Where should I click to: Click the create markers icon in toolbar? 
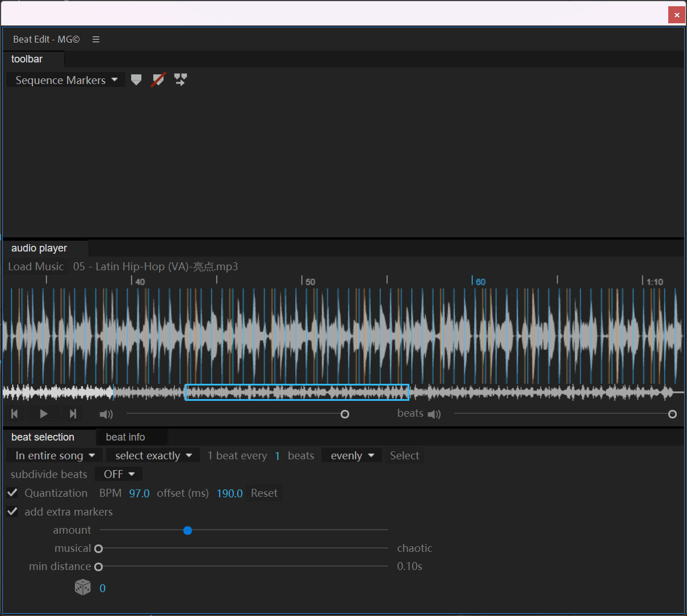coord(136,80)
